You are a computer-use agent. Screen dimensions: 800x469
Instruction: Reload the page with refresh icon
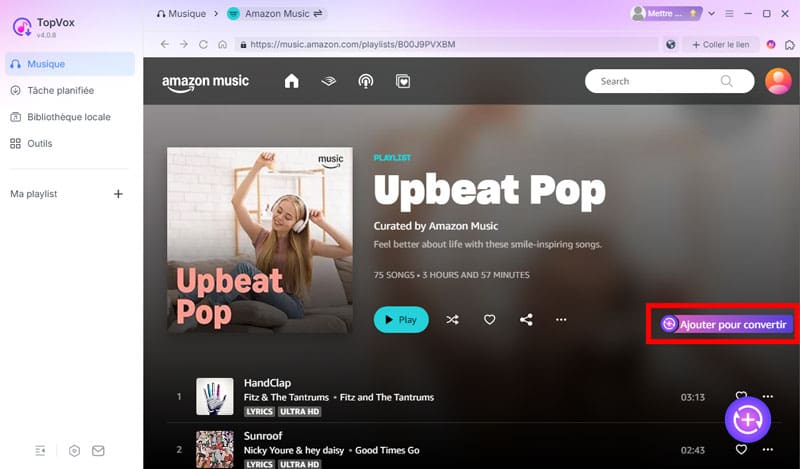click(203, 44)
